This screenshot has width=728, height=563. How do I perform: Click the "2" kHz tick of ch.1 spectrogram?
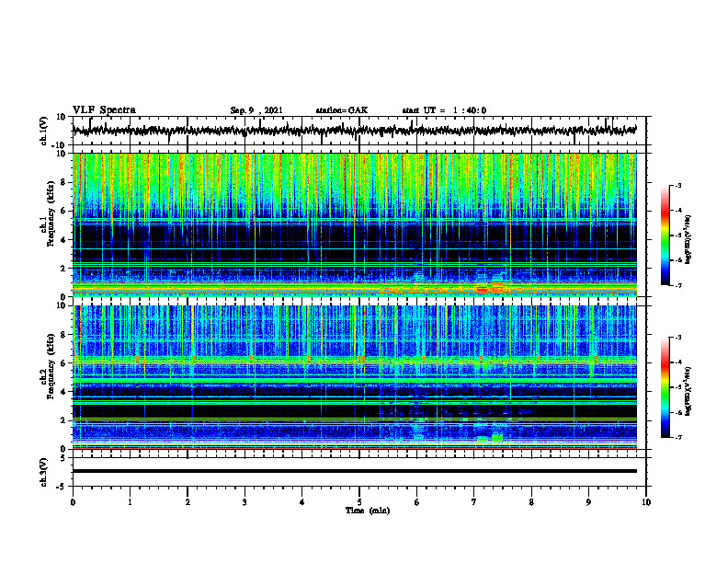pos(63,269)
